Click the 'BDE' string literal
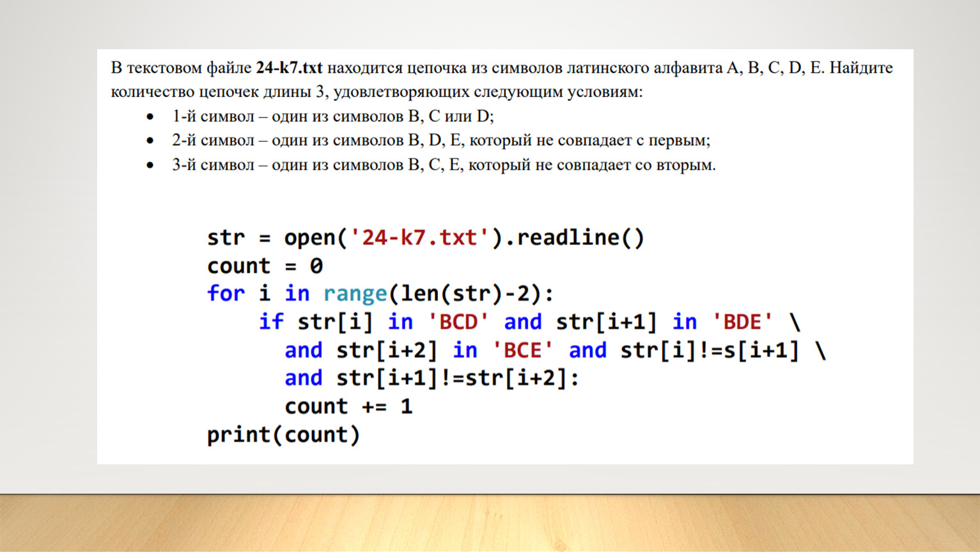 click(742, 322)
